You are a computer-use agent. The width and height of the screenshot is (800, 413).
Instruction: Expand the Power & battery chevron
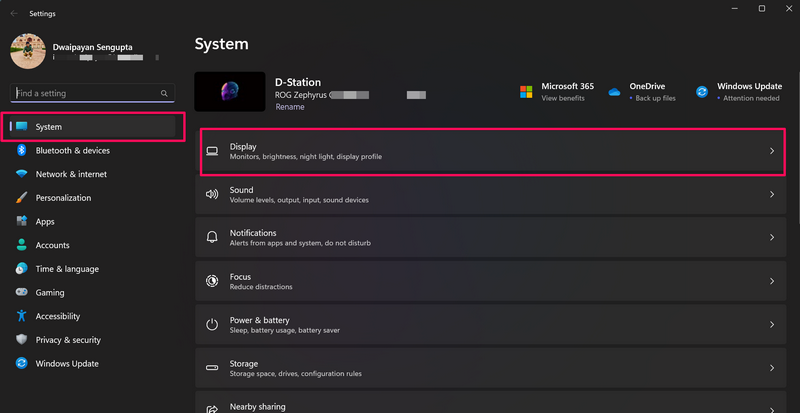(771, 325)
